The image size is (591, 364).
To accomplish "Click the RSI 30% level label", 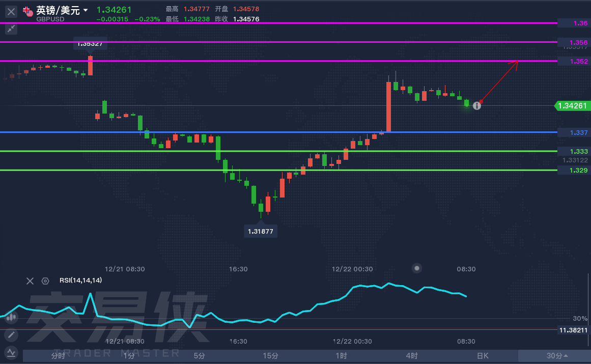I will click(x=580, y=319).
